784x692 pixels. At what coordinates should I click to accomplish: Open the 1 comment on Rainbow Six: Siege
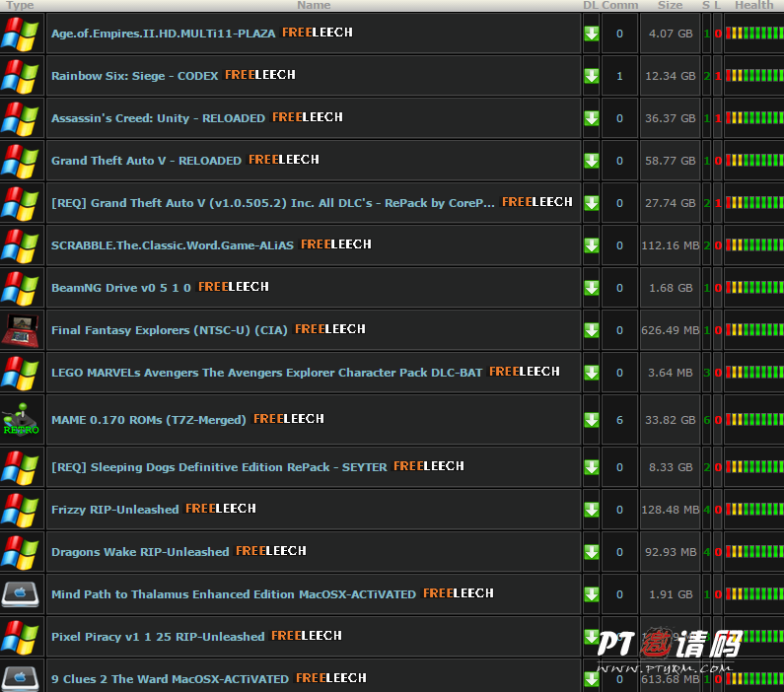(619, 77)
